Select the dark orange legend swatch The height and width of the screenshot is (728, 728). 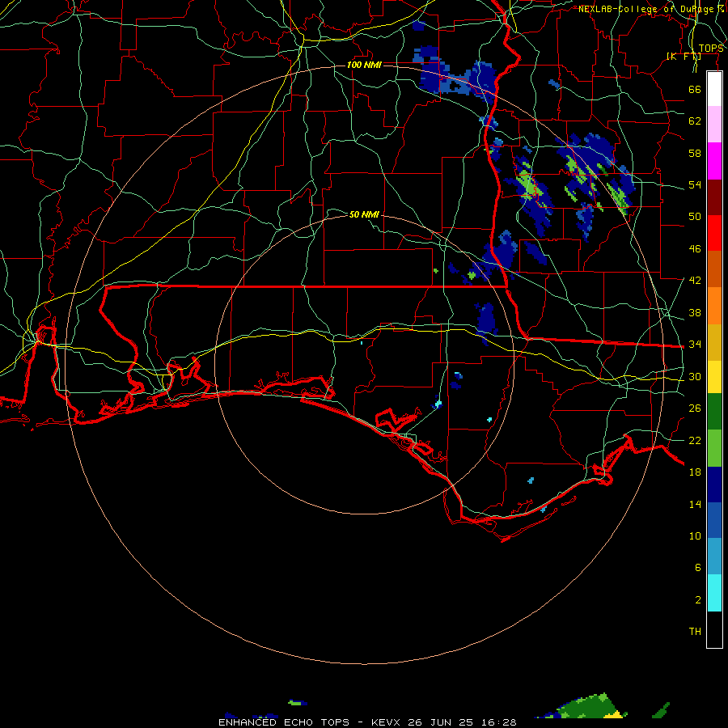click(x=714, y=269)
